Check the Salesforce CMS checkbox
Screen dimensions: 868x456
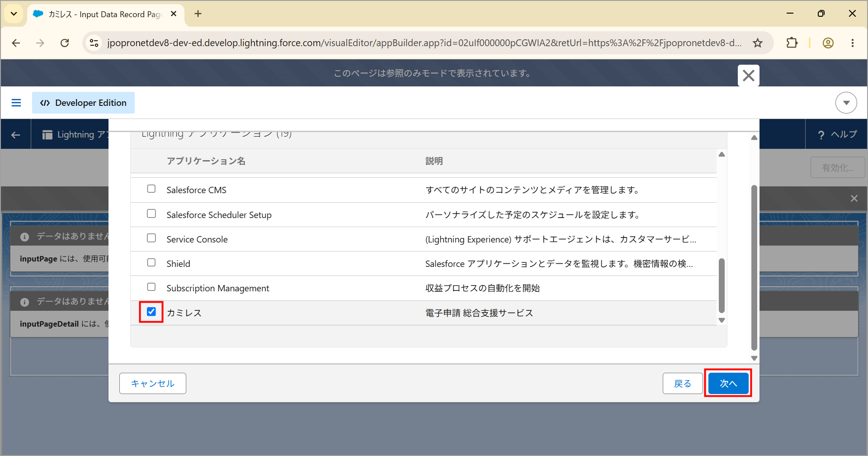coord(151,189)
